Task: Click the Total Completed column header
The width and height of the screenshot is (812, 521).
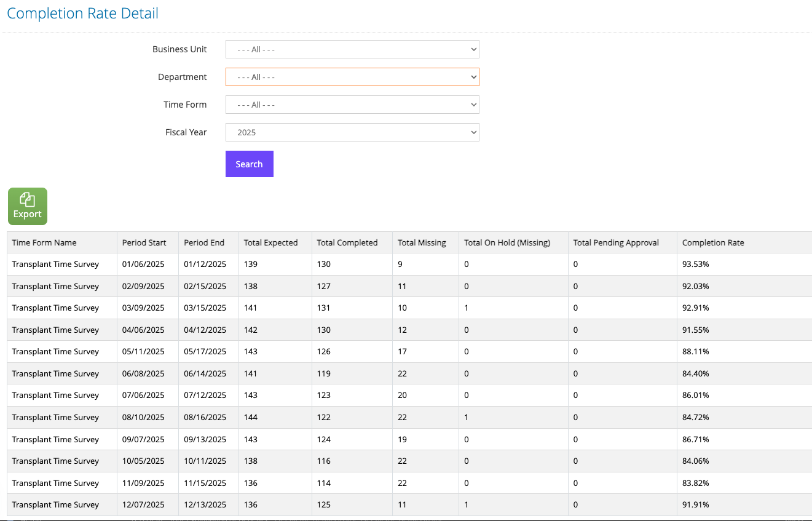Action: click(352, 242)
